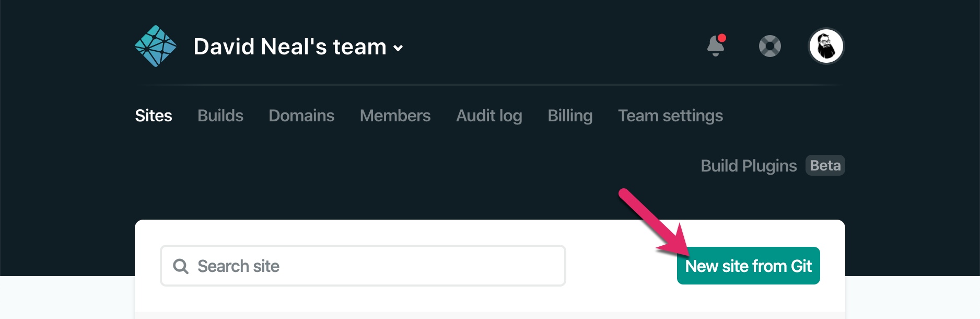The image size is (980, 319).
Task: Open the user avatar menu
Action: click(826, 46)
